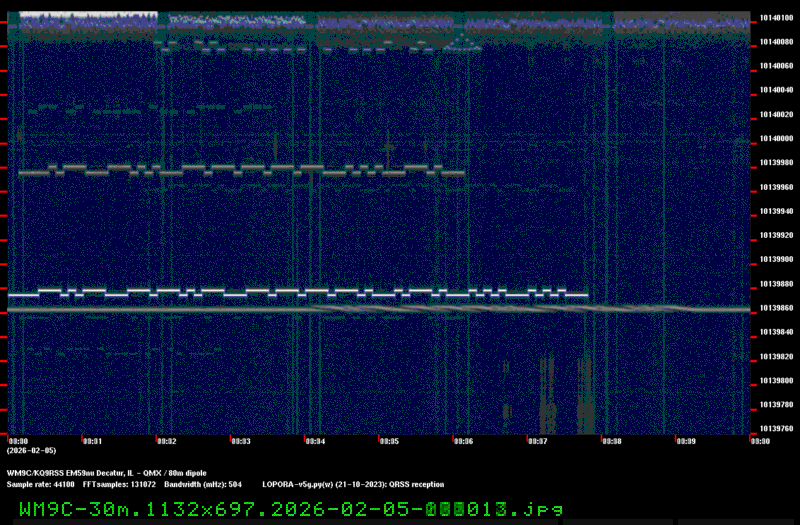Select the WM9C/KQ9RSS station description line
Image resolution: width=800 pixels, height=525 pixels.
coord(106,472)
